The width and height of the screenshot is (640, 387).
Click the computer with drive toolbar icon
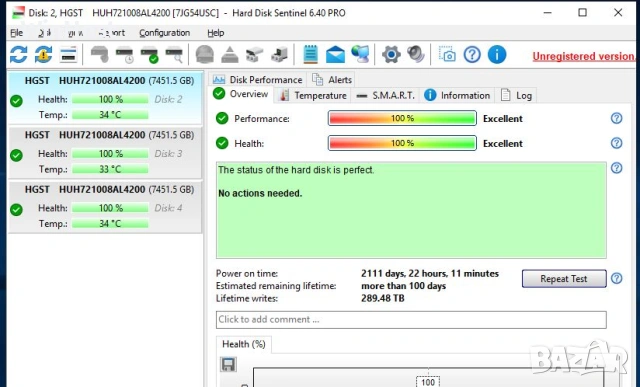pos(280,54)
